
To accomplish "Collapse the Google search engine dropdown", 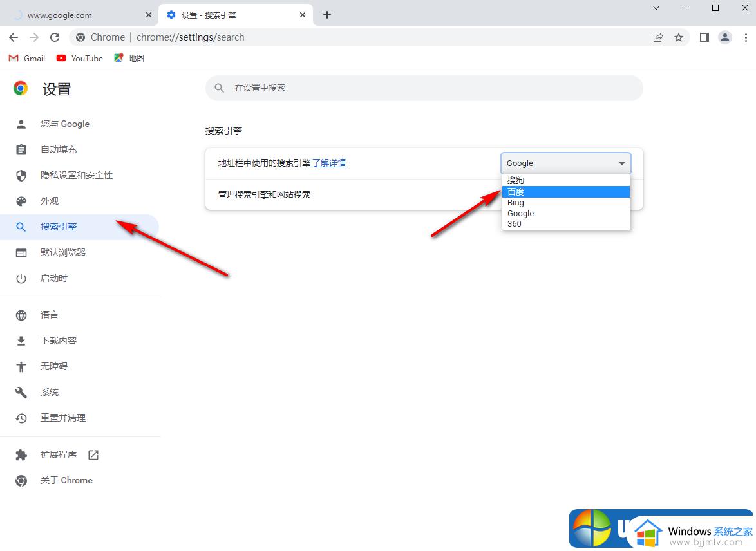I will [565, 163].
